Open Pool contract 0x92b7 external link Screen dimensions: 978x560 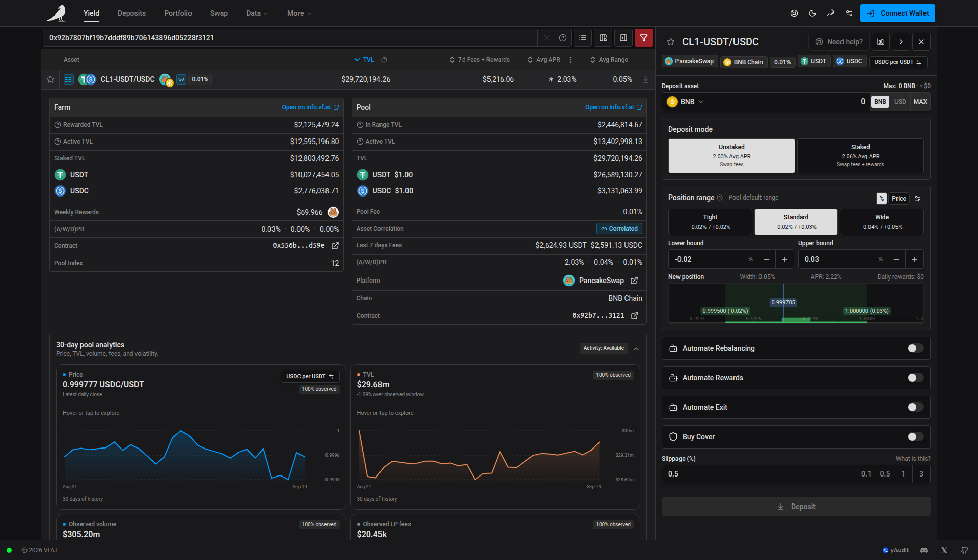coord(635,316)
